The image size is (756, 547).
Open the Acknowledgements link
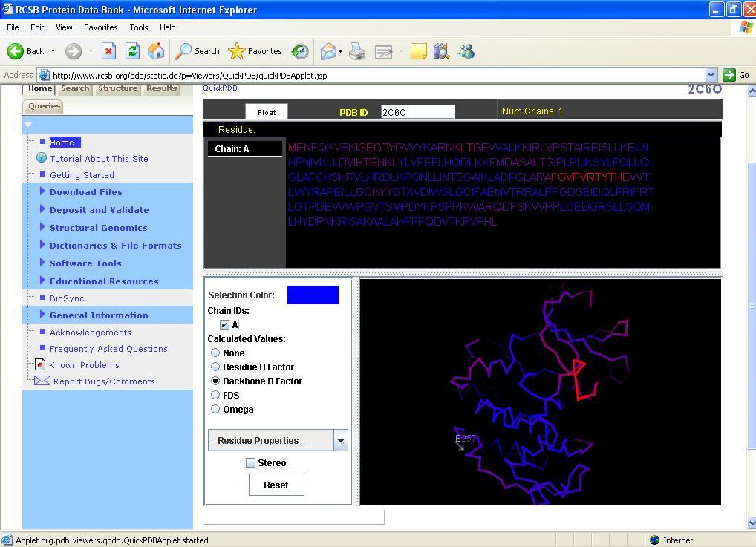pyautogui.click(x=91, y=332)
